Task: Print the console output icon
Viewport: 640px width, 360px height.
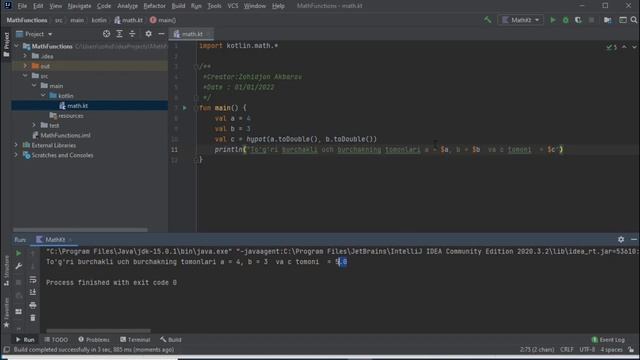Action: click(x=33, y=305)
